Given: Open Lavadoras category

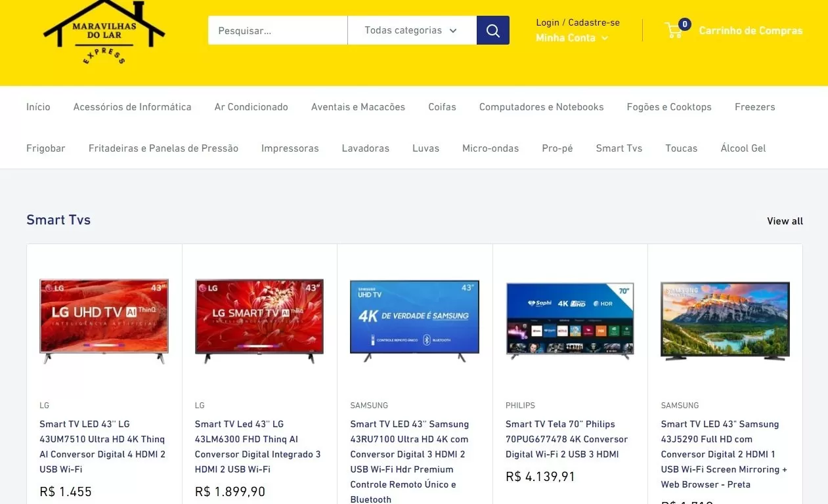Looking at the screenshot, I should [365, 148].
